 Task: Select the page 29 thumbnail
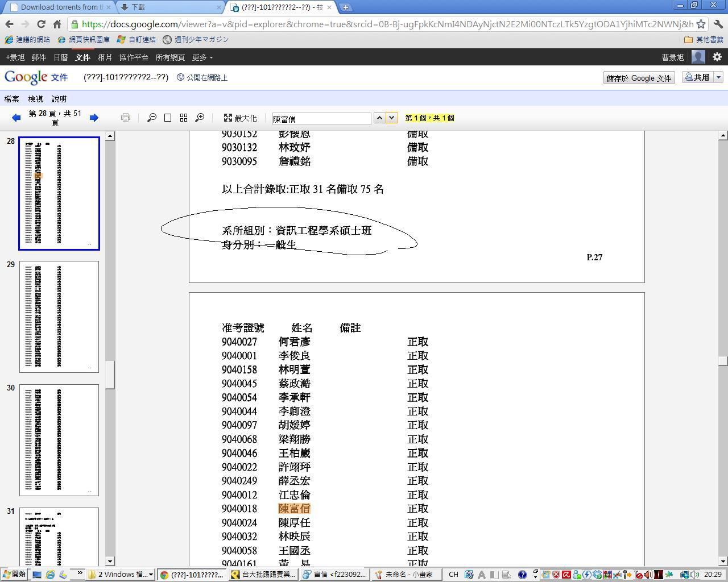pos(59,317)
